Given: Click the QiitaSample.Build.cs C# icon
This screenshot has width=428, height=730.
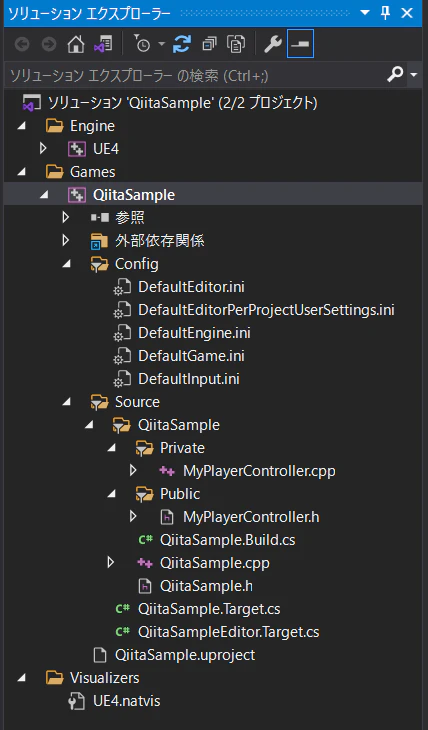Looking at the screenshot, I should [x=145, y=540].
